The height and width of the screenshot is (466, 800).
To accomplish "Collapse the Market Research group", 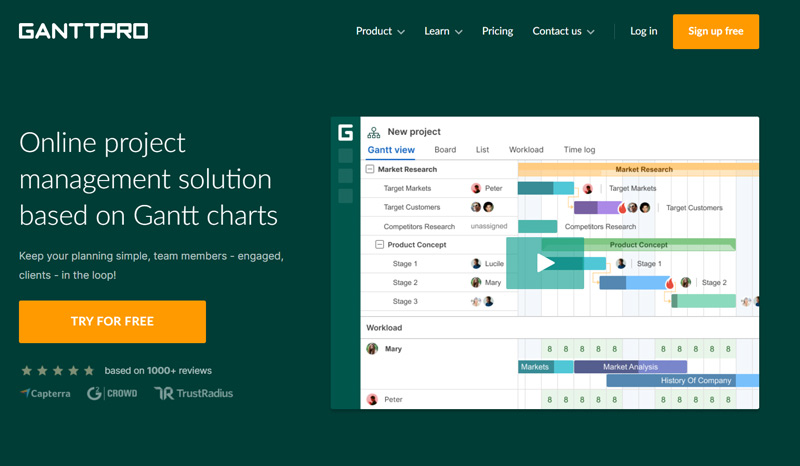I will 370,169.
